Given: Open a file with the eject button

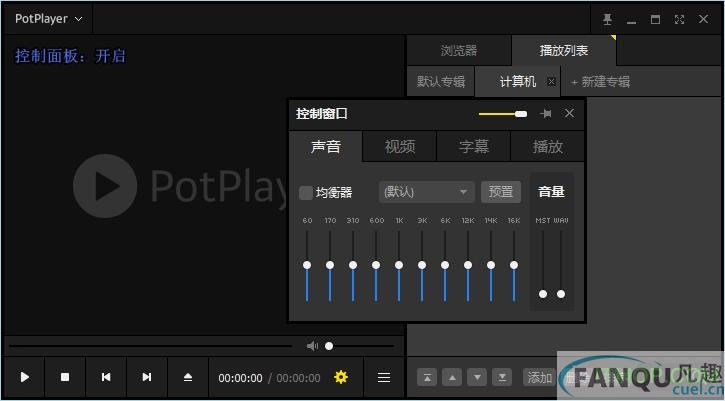Looking at the screenshot, I should click(188, 377).
